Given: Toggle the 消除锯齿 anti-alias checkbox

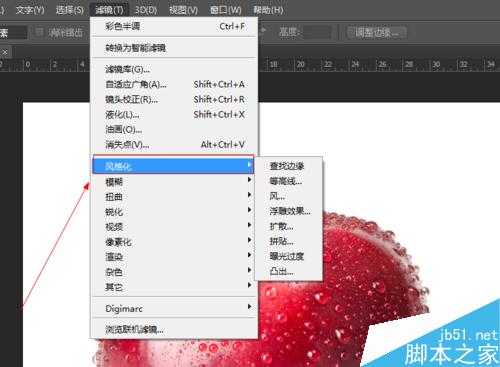Looking at the screenshot, I should coord(39,32).
